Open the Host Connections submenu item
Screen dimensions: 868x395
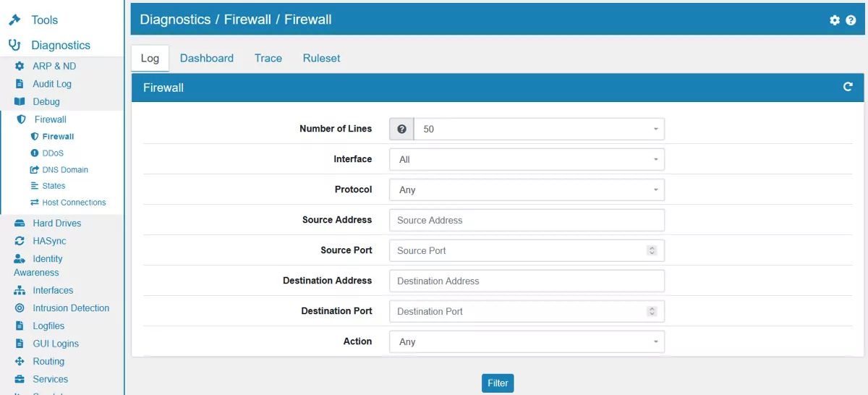[74, 203]
